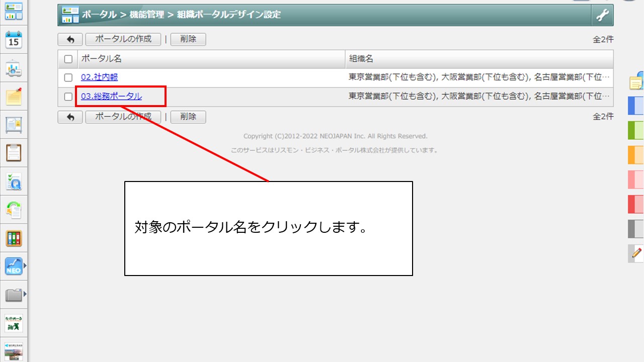Viewport: 644px width, 362px height.
Task: Expand the arrow beside the NEO icon
Action: pos(25,265)
